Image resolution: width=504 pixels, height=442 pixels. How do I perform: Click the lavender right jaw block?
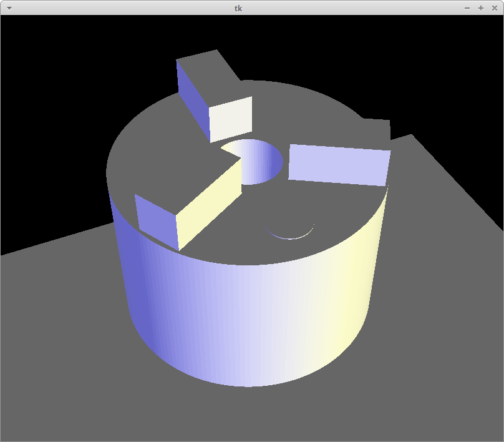[x=339, y=165]
